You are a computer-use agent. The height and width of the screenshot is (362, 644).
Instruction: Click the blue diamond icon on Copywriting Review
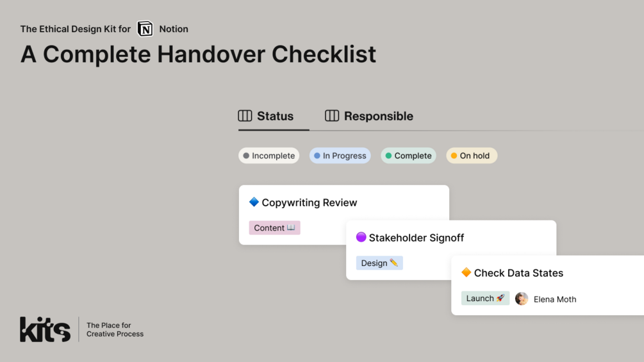[254, 202]
